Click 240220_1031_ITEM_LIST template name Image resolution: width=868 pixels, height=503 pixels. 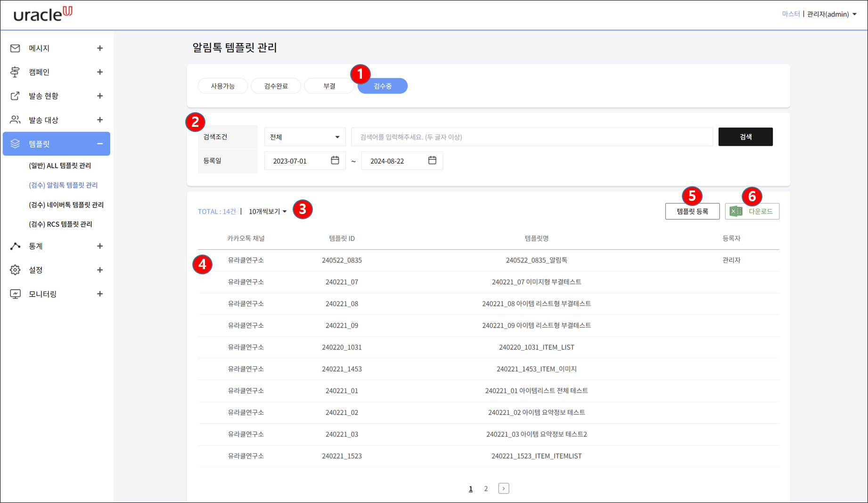click(x=536, y=347)
